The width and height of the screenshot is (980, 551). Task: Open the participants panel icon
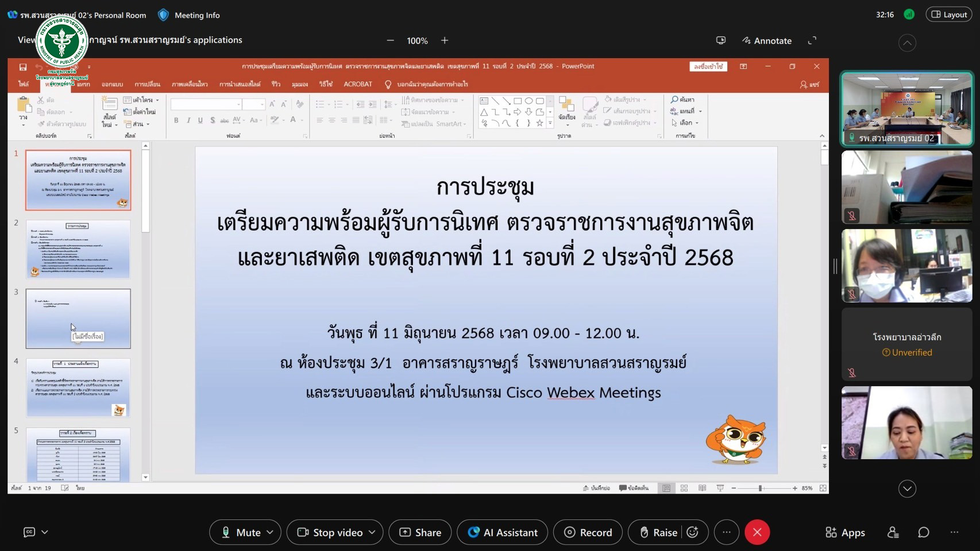(893, 533)
